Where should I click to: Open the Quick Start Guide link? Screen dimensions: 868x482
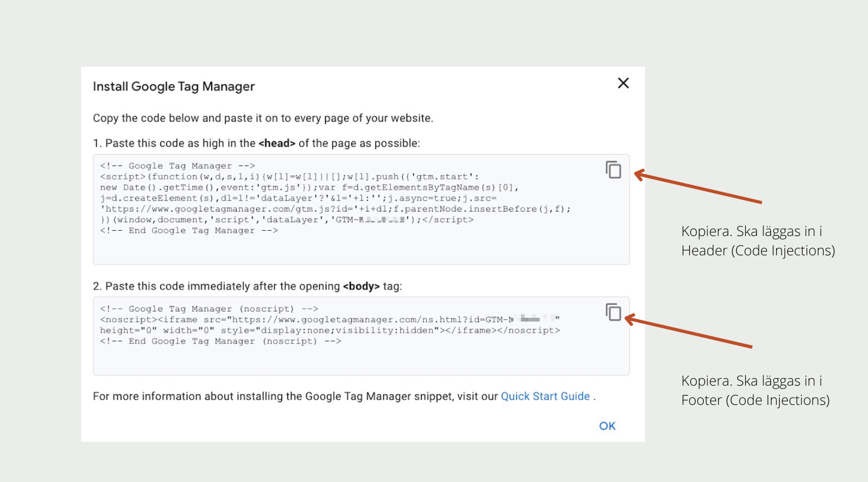pos(545,396)
